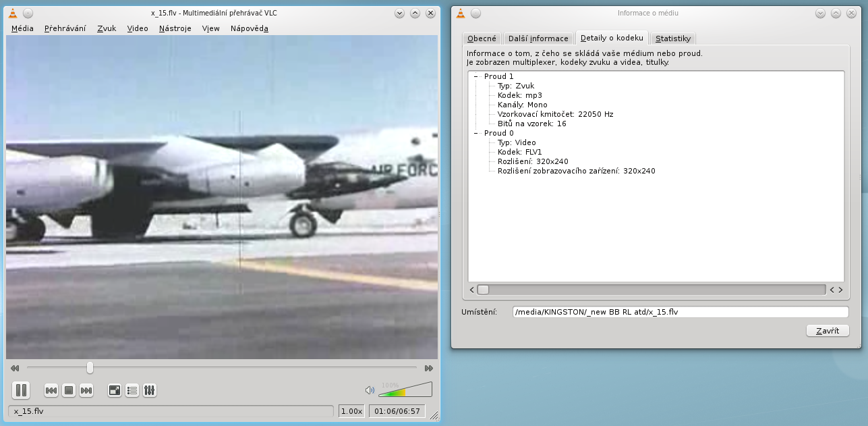The width and height of the screenshot is (868, 426).
Task: Open the Přehrávání menu
Action: (x=65, y=28)
